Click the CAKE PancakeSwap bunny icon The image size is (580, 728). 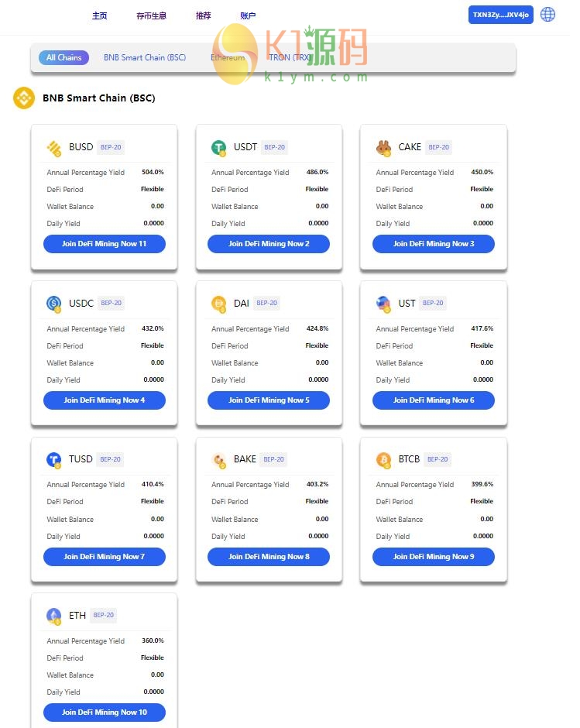383,147
